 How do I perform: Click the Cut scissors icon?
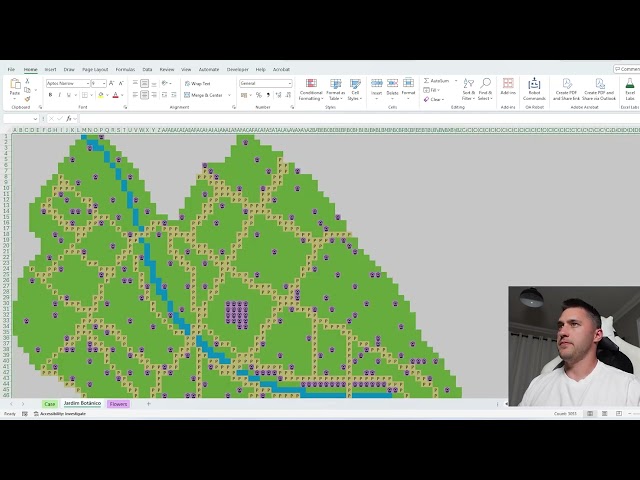27,81
